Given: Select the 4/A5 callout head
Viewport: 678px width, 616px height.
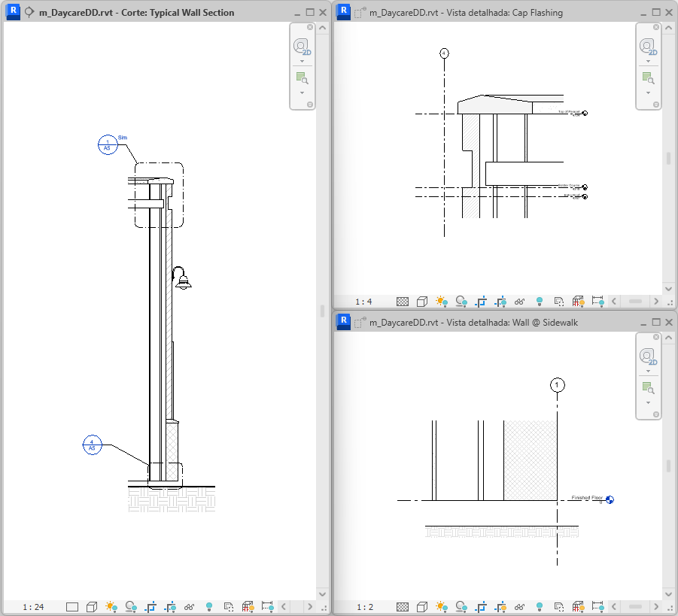Looking at the screenshot, I should [x=92, y=445].
